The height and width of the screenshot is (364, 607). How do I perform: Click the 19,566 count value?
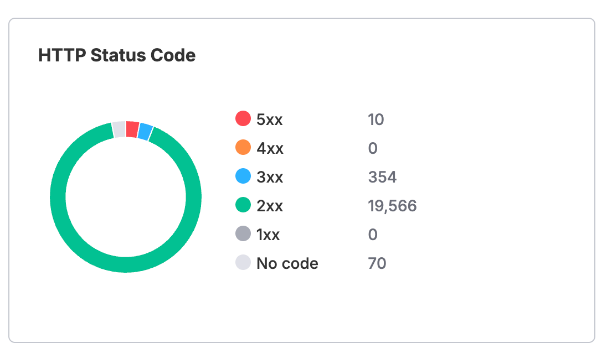coord(392,206)
